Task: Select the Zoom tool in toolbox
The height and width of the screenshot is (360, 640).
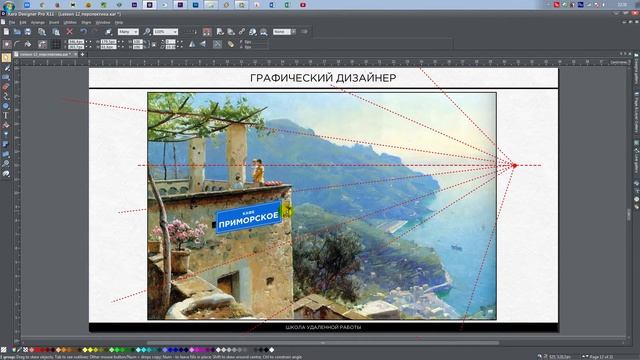Action: point(6,164)
